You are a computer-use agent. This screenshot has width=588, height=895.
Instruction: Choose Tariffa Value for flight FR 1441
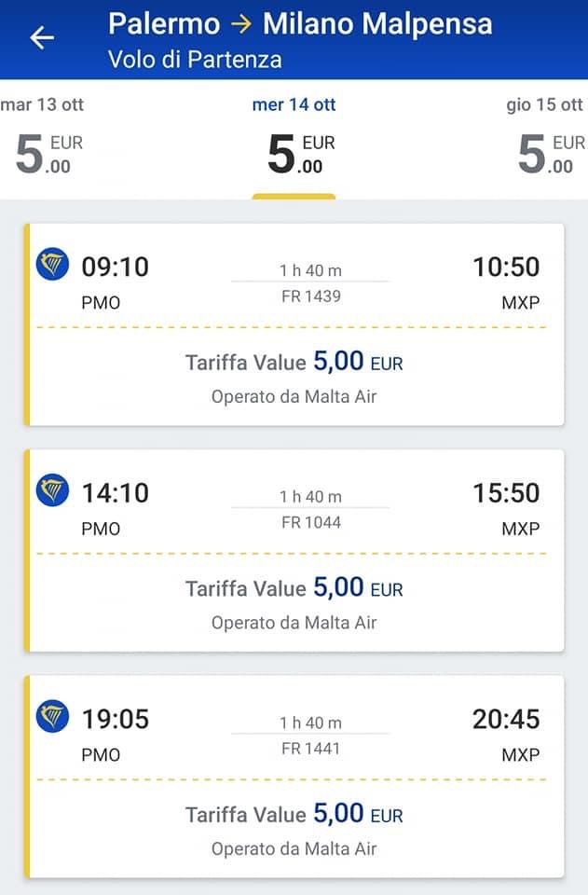tap(294, 814)
